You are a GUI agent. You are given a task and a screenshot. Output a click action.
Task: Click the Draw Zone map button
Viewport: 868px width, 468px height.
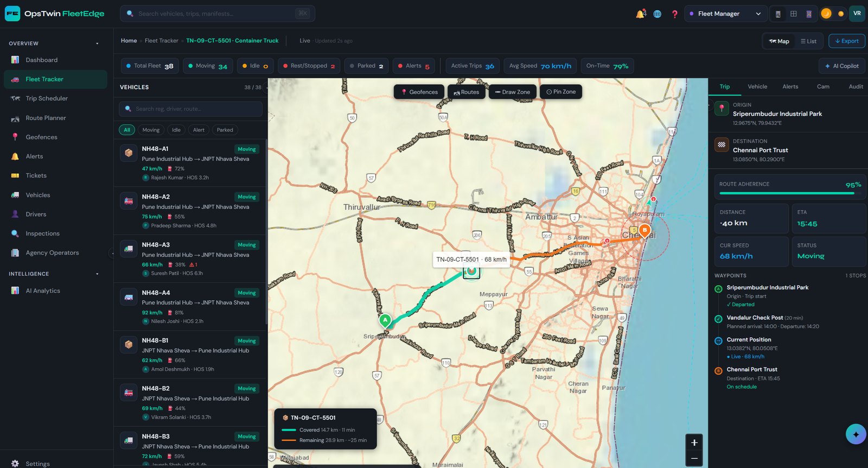click(513, 92)
